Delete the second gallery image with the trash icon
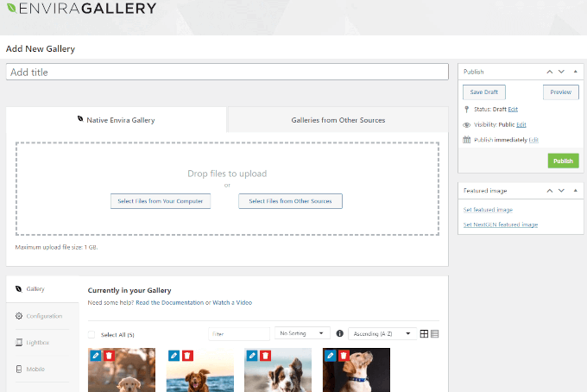The image size is (587, 392). [x=187, y=355]
